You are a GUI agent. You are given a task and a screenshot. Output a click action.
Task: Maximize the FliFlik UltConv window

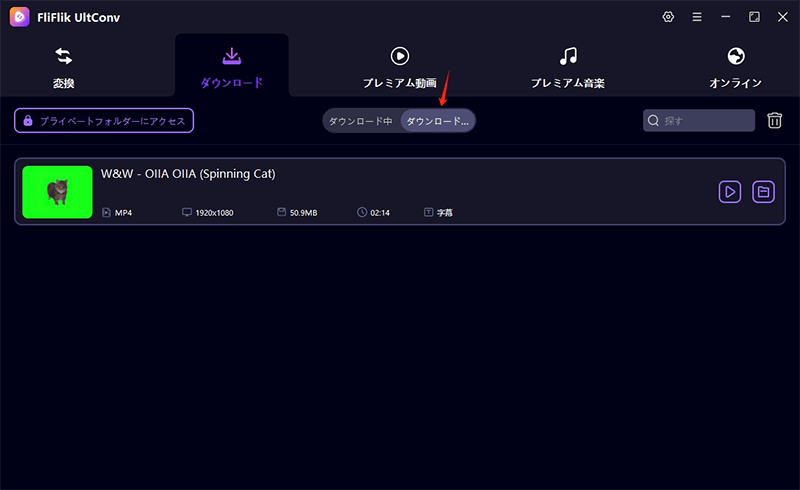pos(754,17)
